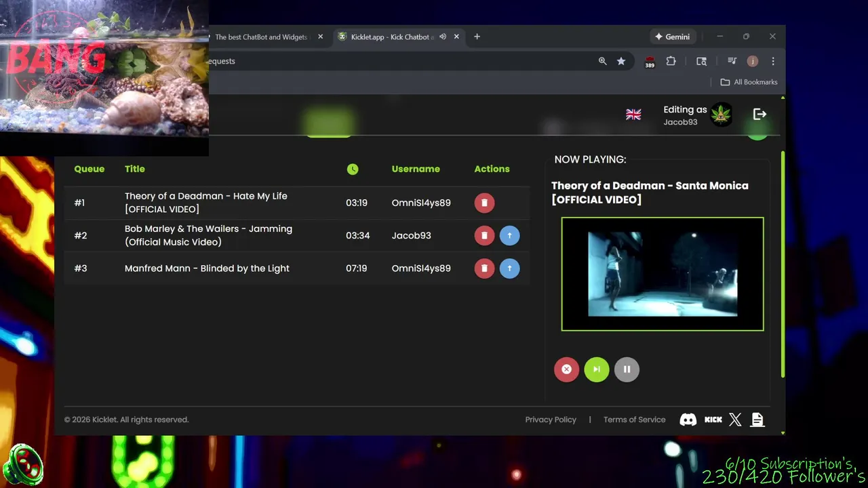Image resolution: width=868 pixels, height=488 pixels.
Task: Click the logout icon beside Jacob93
Action: click(x=759, y=115)
